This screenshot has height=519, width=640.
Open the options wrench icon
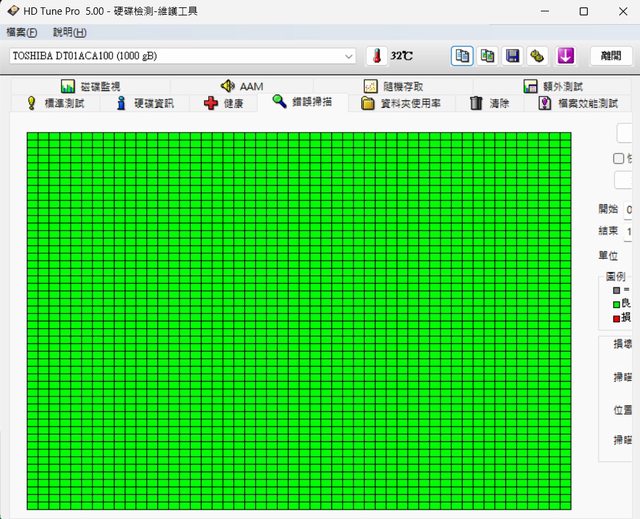pos(537,56)
